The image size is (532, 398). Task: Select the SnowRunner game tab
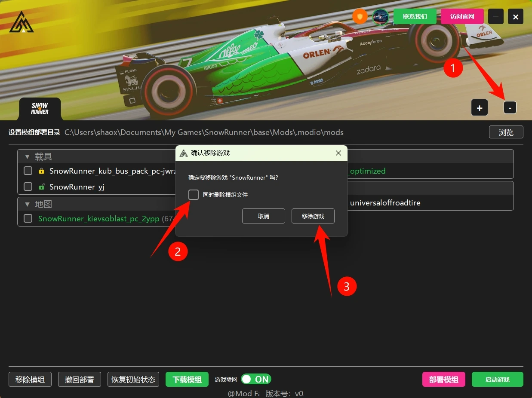[40, 109]
